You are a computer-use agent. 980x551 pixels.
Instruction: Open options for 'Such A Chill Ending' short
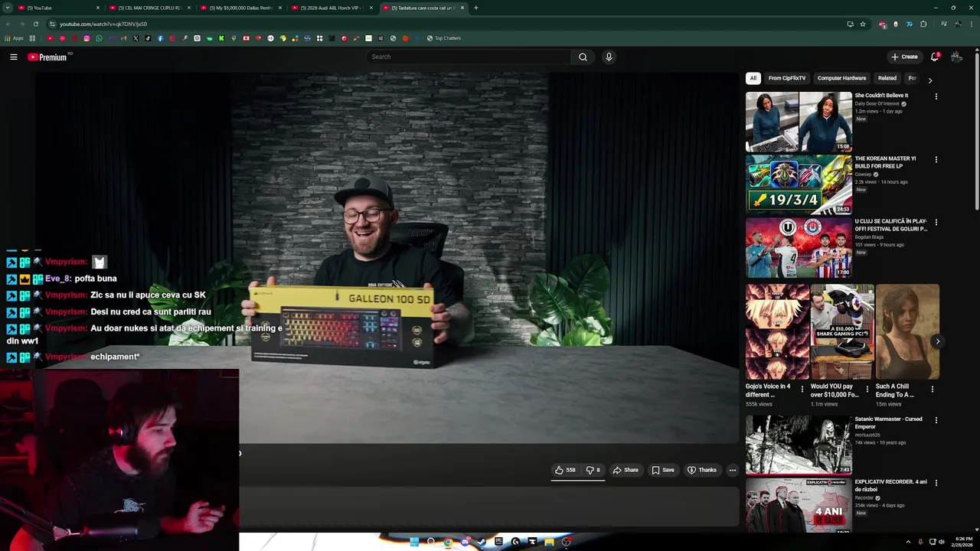(932, 389)
